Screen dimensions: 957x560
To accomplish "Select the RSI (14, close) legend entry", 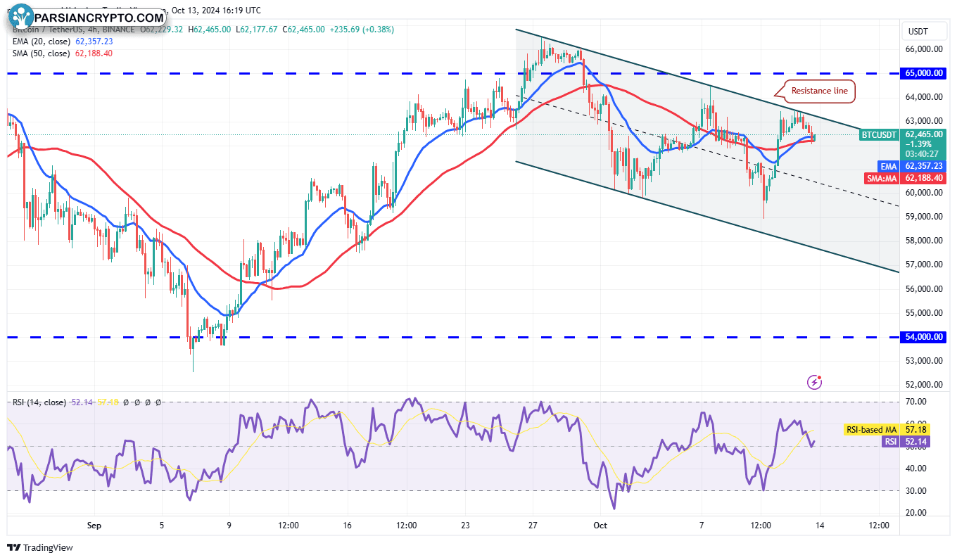I will [39, 402].
